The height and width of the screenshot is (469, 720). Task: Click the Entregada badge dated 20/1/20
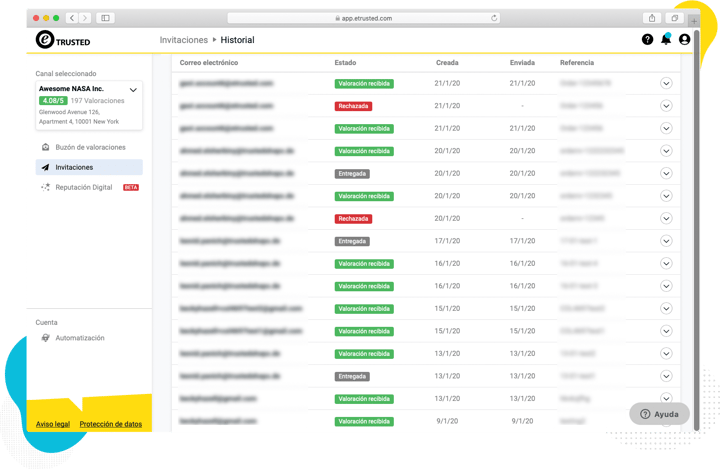[x=352, y=174]
